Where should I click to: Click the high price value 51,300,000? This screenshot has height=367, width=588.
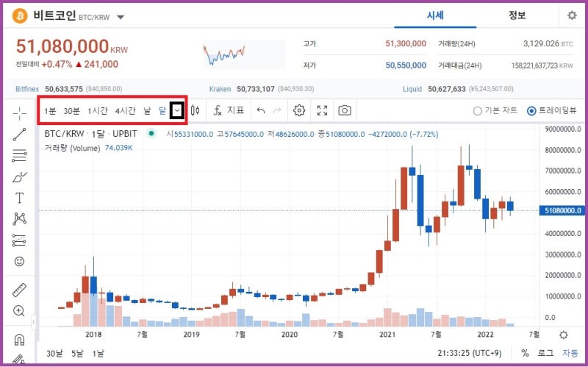pyautogui.click(x=406, y=43)
